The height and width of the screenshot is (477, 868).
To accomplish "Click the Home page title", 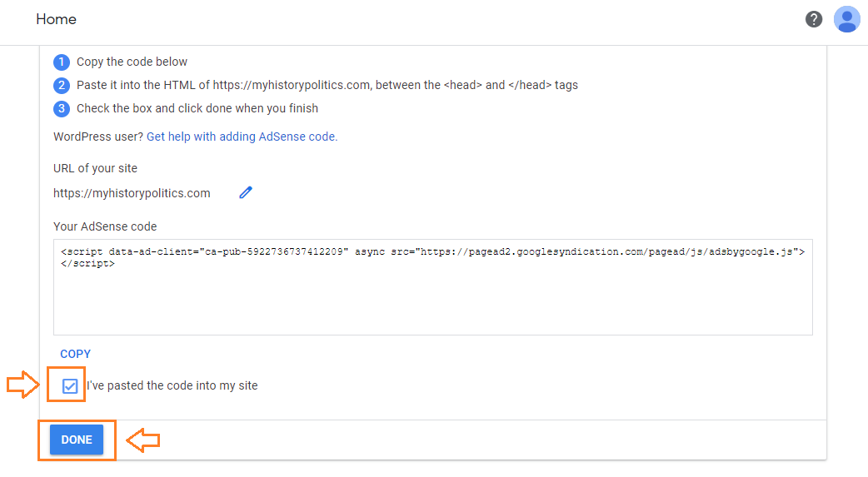I will coord(56,19).
